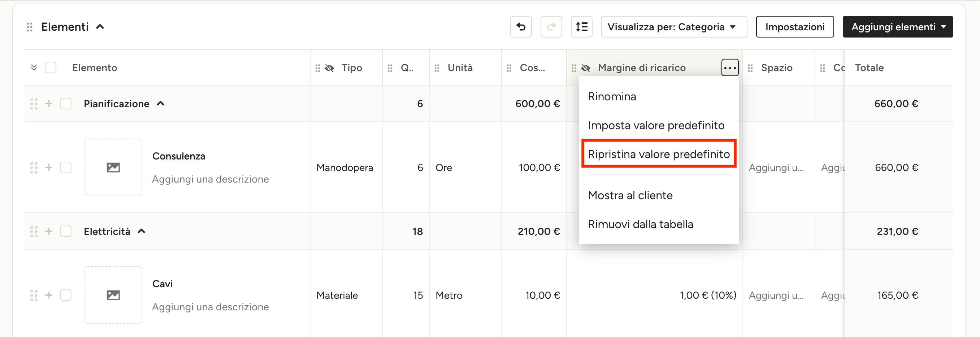Open Visualizza per: Categoria dropdown

(x=673, y=27)
